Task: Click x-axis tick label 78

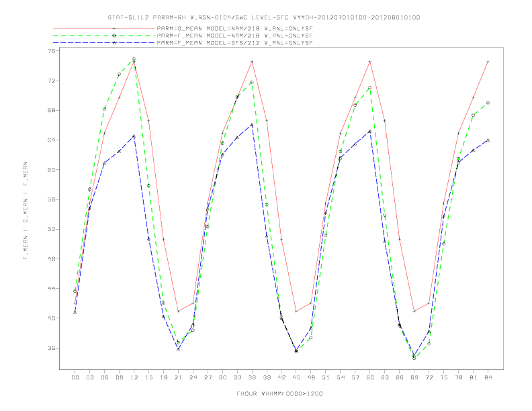Action: coord(459,377)
